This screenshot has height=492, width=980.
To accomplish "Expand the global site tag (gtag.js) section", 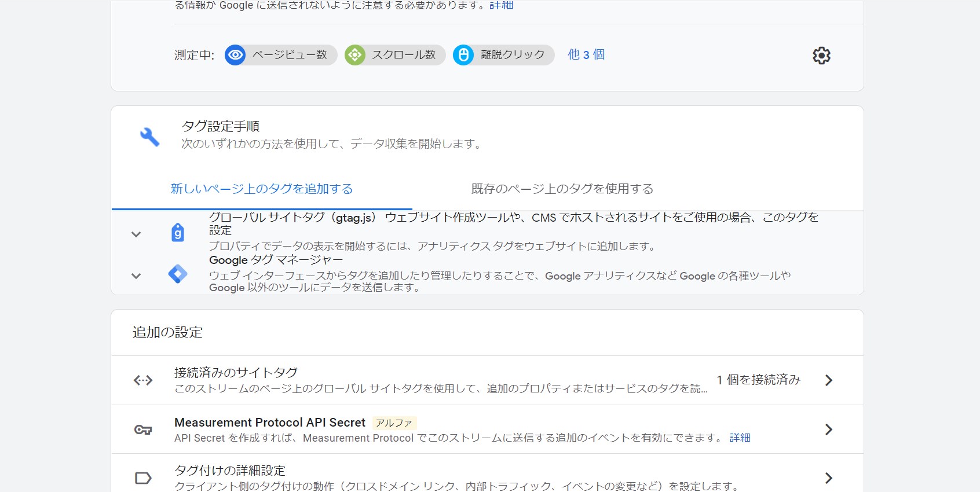I will 136,234.
